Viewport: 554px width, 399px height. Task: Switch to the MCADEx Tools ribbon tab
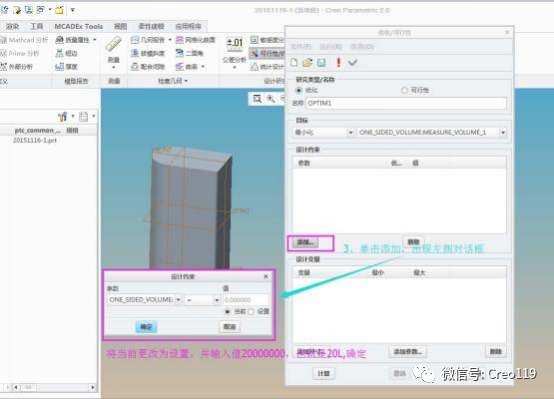click(78, 27)
